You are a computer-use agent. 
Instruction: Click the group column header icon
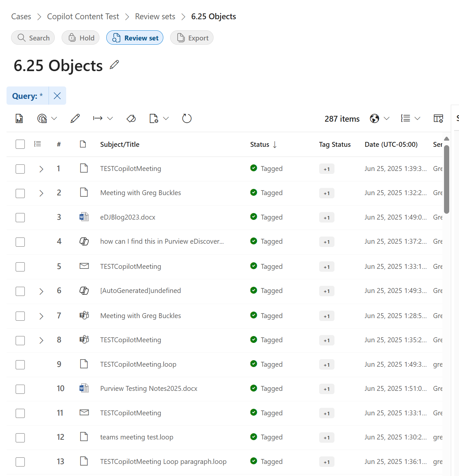point(38,144)
